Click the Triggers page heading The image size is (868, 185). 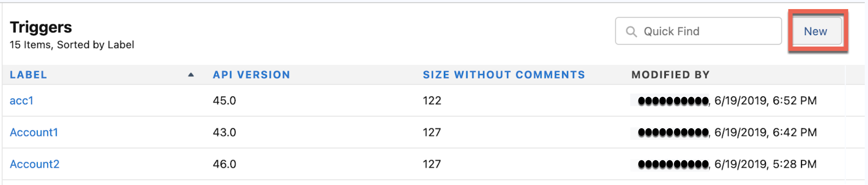pos(41,28)
